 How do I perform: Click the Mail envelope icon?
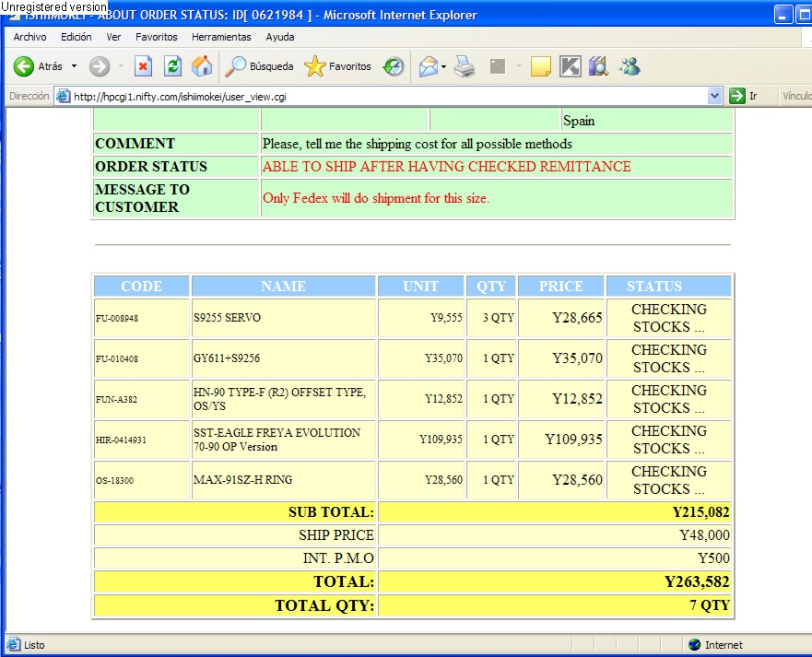[x=428, y=66]
